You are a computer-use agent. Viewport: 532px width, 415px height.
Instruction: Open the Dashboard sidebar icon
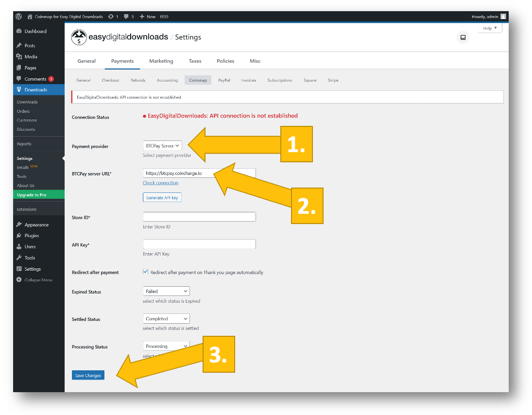tap(19, 31)
